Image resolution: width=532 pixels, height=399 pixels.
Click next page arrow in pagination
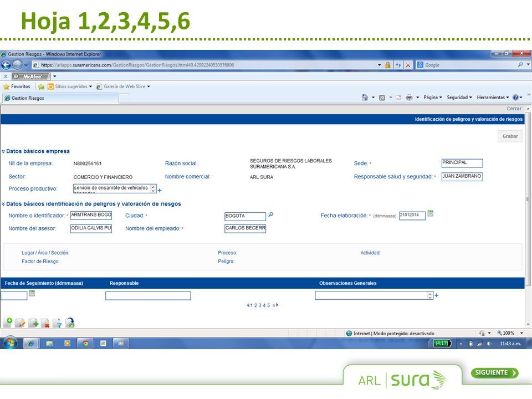tap(277, 305)
